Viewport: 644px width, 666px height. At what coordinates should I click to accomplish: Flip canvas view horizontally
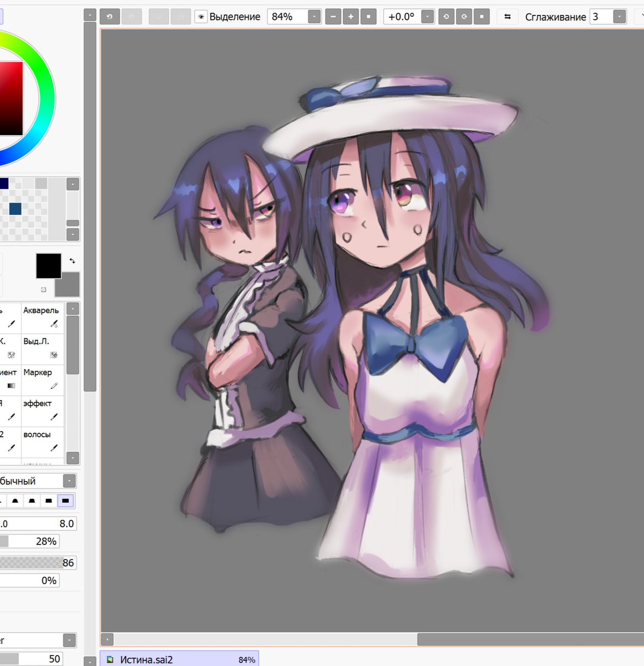tap(507, 17)
